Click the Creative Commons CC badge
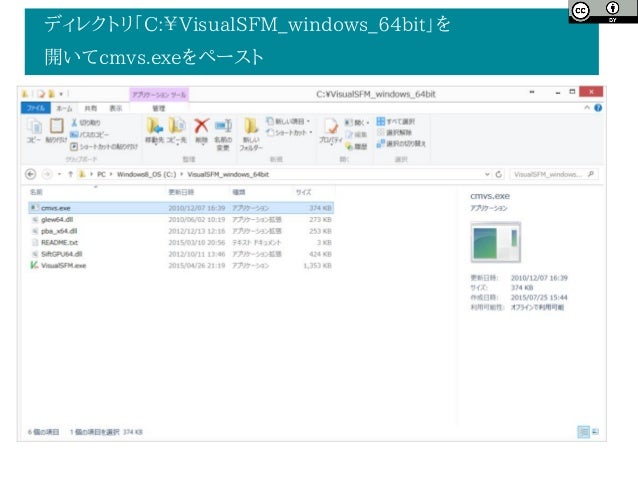The width and height of the screenshot is (638, 479). pyautogui.click(x=581, y=11)
